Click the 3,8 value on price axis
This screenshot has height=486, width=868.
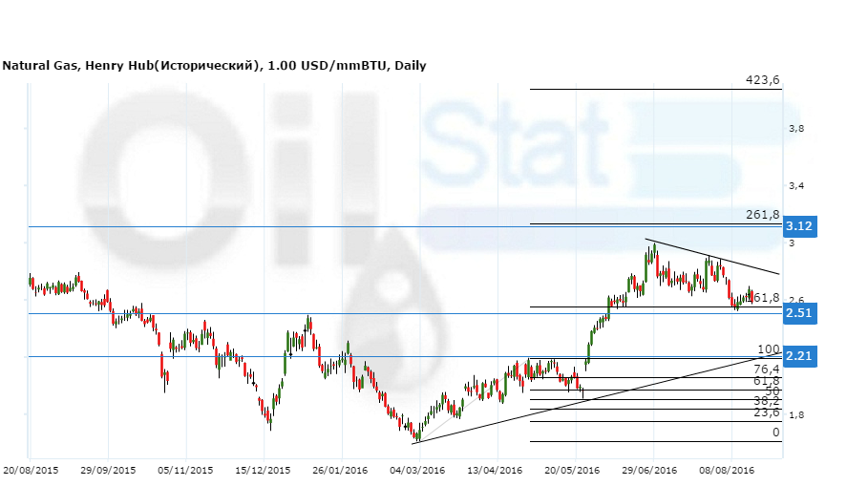[794, 129]
